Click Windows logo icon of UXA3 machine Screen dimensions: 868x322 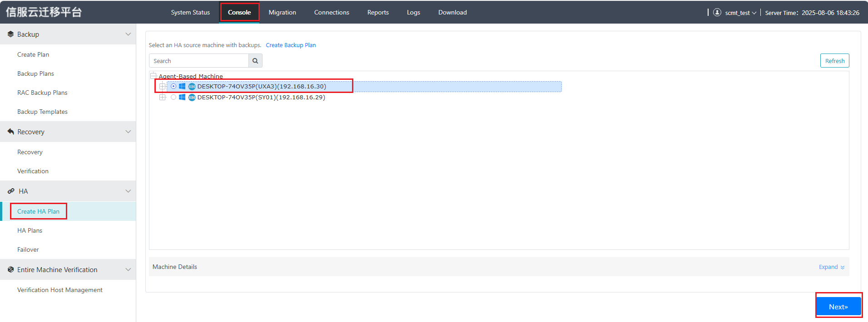pos(182,86)
